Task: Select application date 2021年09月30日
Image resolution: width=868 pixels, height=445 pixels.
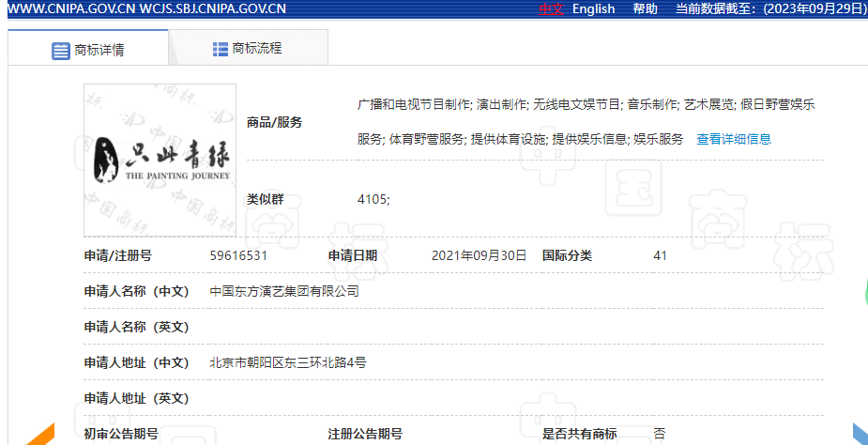Action: 479,255
